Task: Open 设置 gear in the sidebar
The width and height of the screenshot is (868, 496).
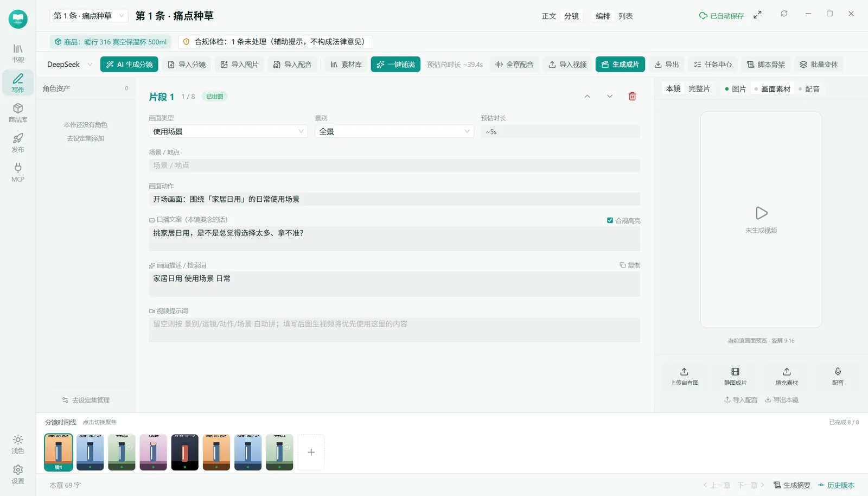Action: [x=18, y=474]
